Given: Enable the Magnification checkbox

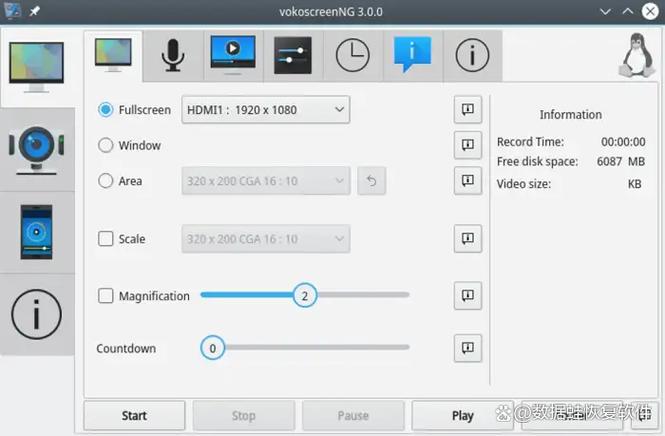Looking at the screenshot, I should [106, 296].
